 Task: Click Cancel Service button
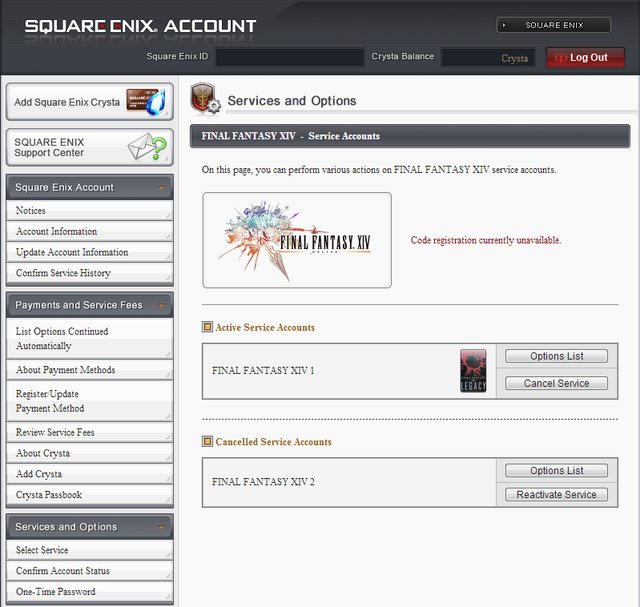[x=556, y=383]
